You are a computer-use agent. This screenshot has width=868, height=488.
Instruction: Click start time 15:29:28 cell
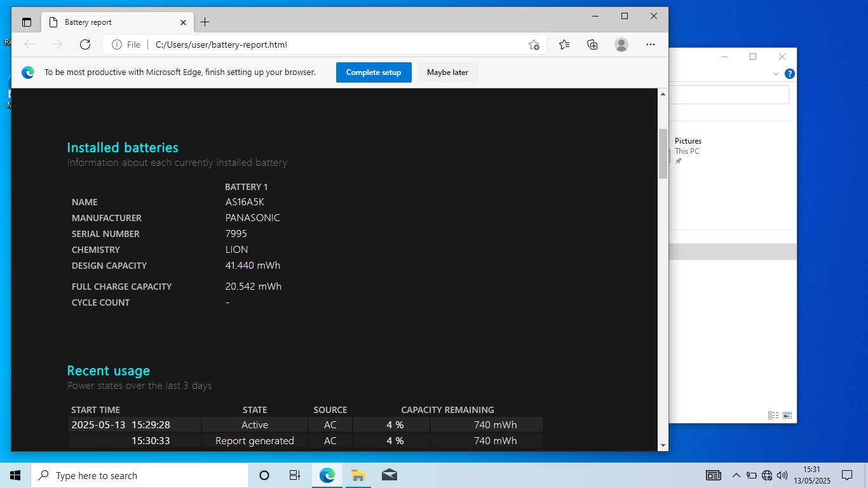click(x=135, y=425)
